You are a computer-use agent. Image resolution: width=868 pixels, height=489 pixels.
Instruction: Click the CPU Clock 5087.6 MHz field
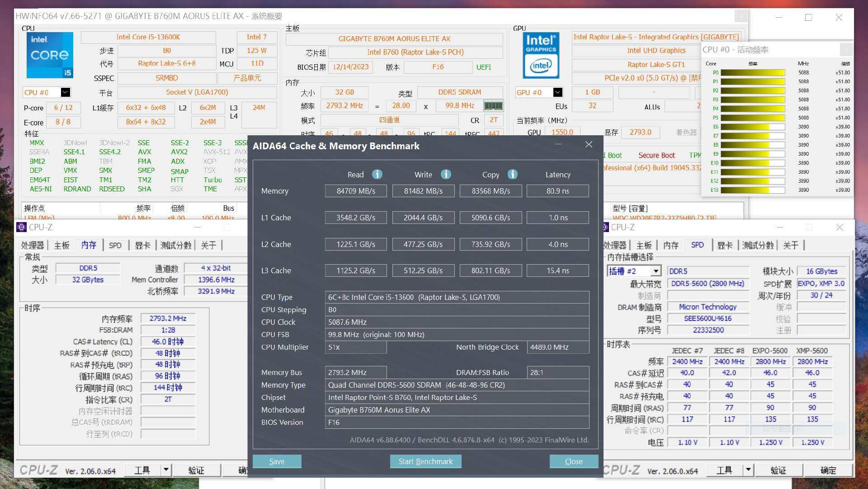coord(457,322)
